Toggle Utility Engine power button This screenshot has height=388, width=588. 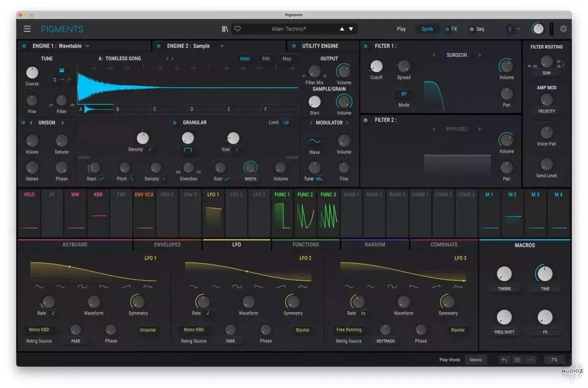(x=294, y=46)
